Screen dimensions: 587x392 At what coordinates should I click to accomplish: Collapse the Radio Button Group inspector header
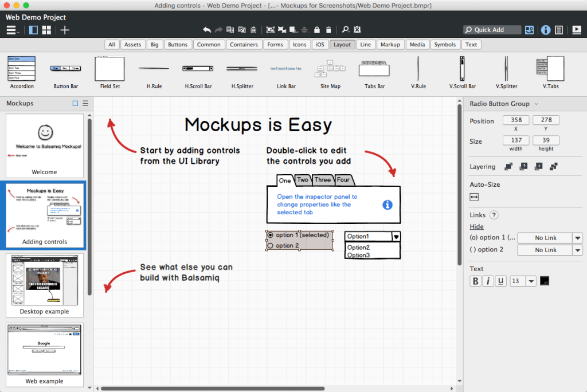(x=535, y=104)
